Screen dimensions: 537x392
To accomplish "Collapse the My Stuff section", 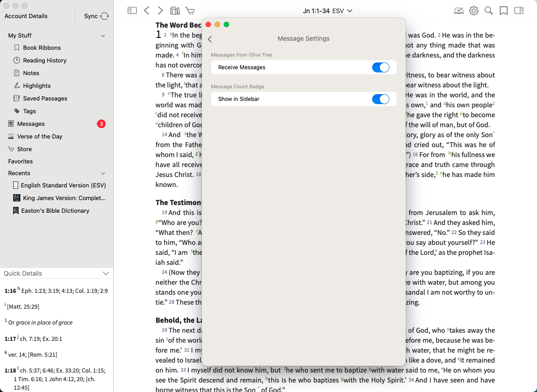I will click(103, 36).
